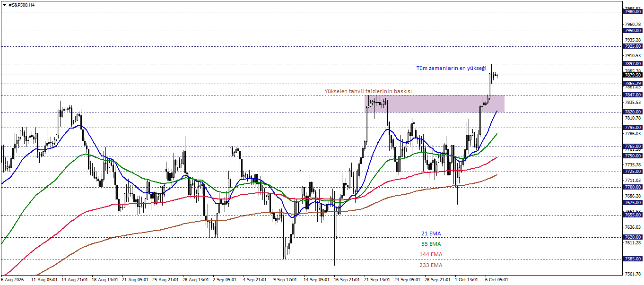Click the 7847.00 price level tag
644x285 pixels.
coord(633,95)
